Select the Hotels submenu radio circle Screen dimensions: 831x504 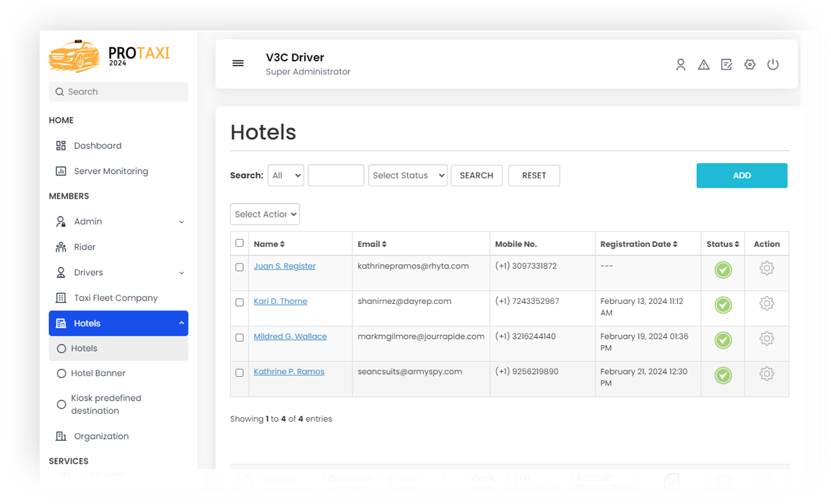click(x=61, y=349)
